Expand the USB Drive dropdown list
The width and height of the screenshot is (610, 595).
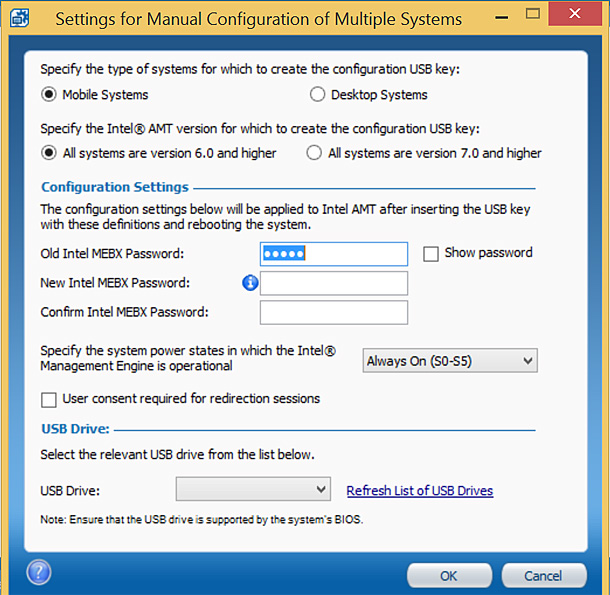pos(253,489)
